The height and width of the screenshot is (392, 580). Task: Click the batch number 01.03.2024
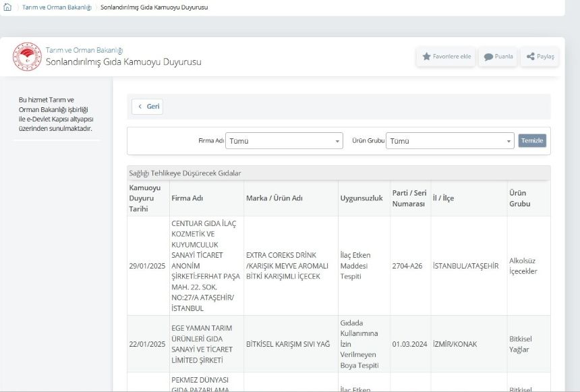click(x=409, y=344)
